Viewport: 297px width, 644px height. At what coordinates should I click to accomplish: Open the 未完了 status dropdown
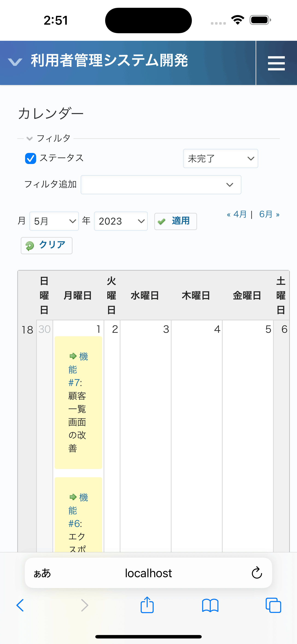[220, 158]
